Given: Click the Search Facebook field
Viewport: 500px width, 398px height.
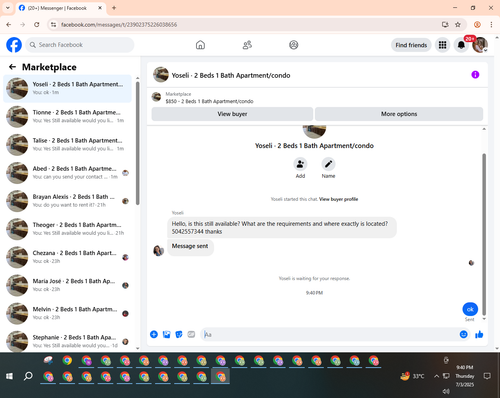Looking at the screenshot, I should [x=80, y=45].
